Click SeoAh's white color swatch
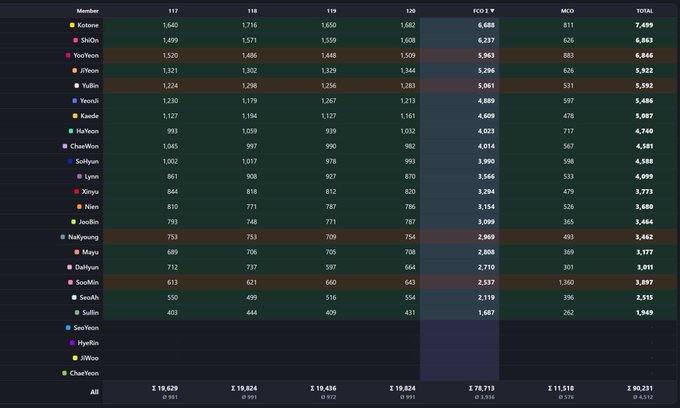Image resolution: width=680 pixels, height=408 pixels. (74, 297)
